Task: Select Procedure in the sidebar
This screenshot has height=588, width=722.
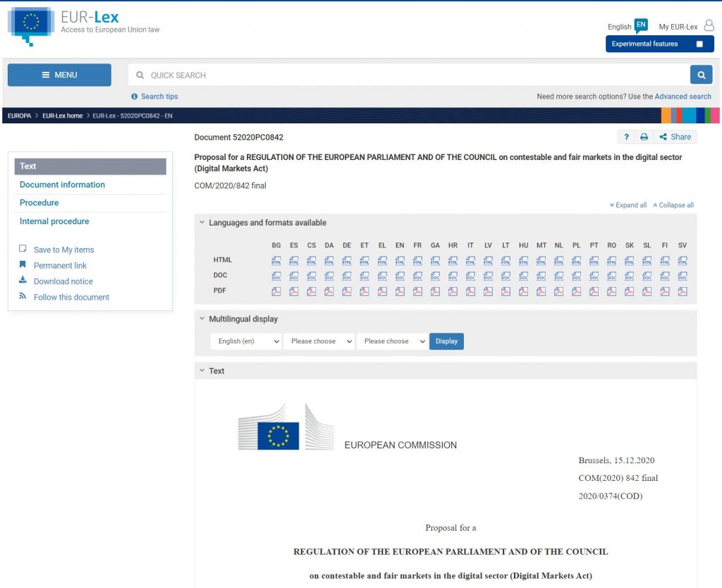Action: click(39, 203)
